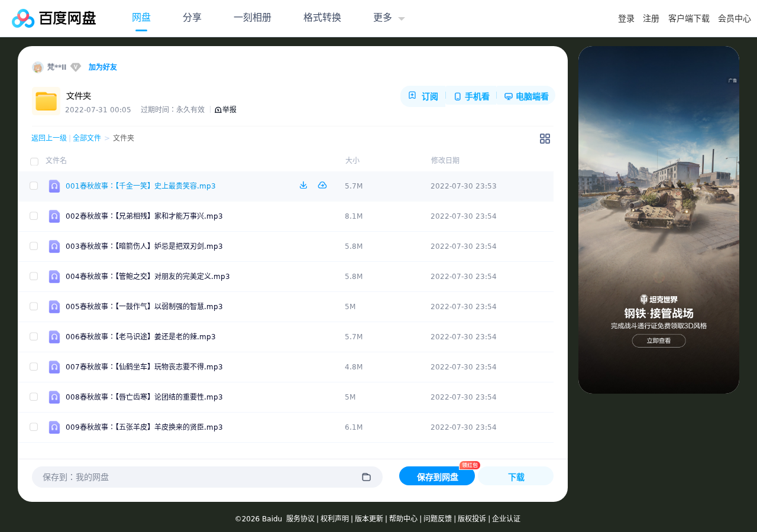Check the box for 005春秋故事 file

point(34,306)
